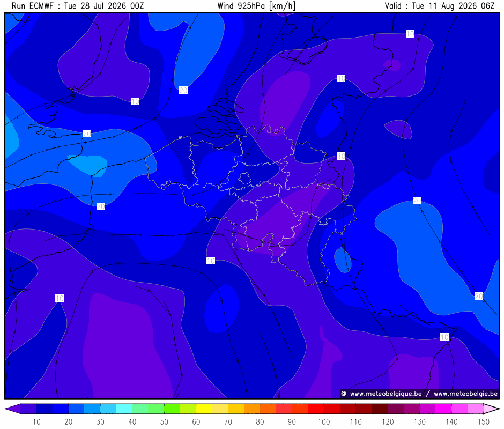The height and width of the screenshot is (429, 504).
Task: Open the www.meteobelgie.be link
Action: click(465, 394)
